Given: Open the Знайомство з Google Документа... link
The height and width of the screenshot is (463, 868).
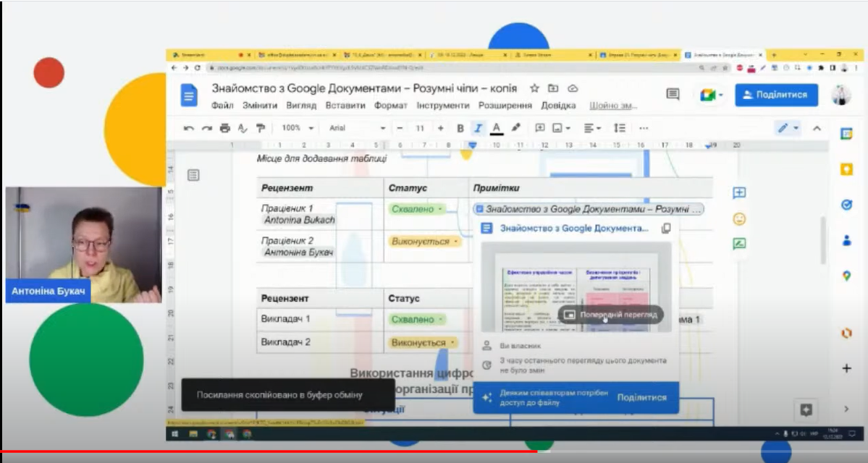Looking at the screenshot, I should [x=574, y=228].
